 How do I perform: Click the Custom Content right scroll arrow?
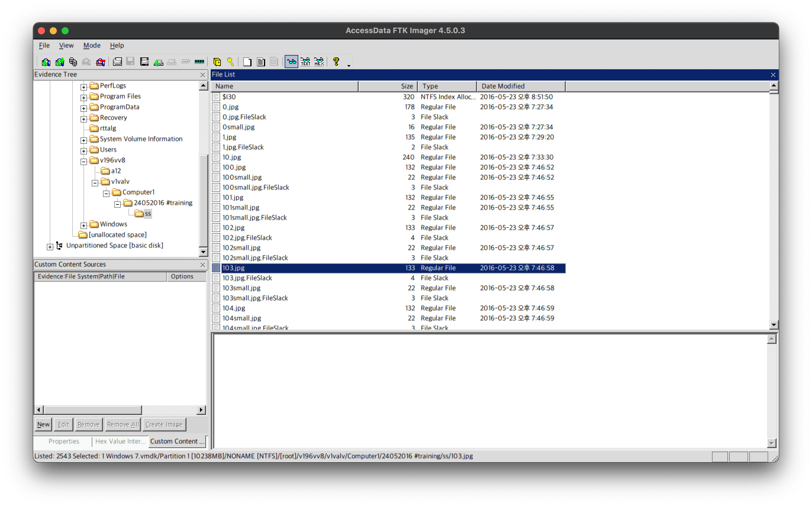point(201,410)
